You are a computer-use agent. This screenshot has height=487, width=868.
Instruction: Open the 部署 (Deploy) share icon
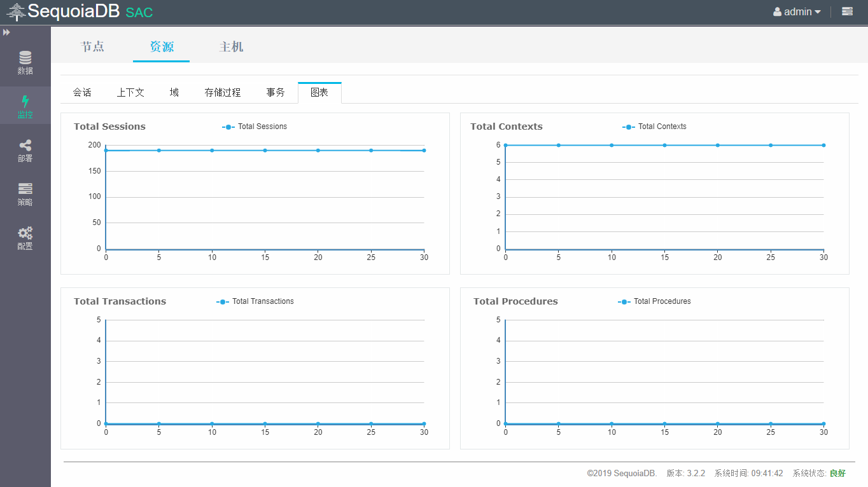pyautogui.click(x=25, y=146)
